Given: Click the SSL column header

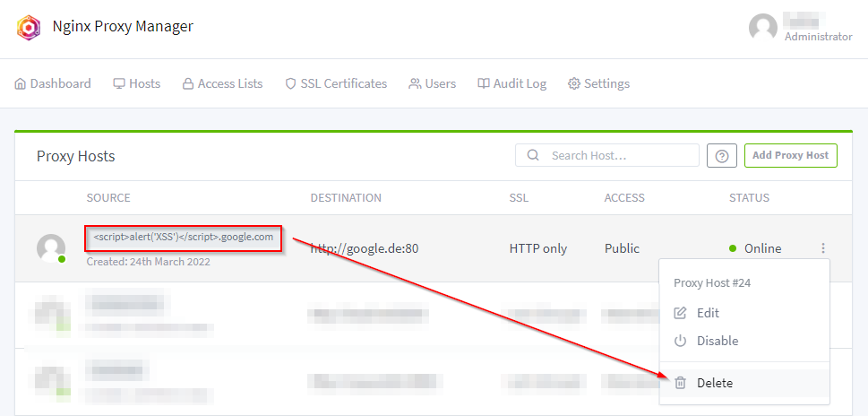Looking at the screenshot, I should [519, 198].
